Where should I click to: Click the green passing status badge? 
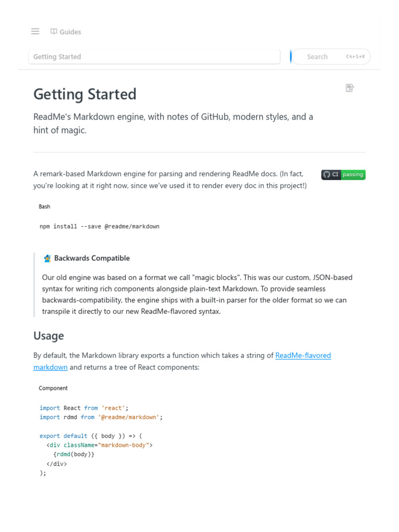(x=353, y=175)
